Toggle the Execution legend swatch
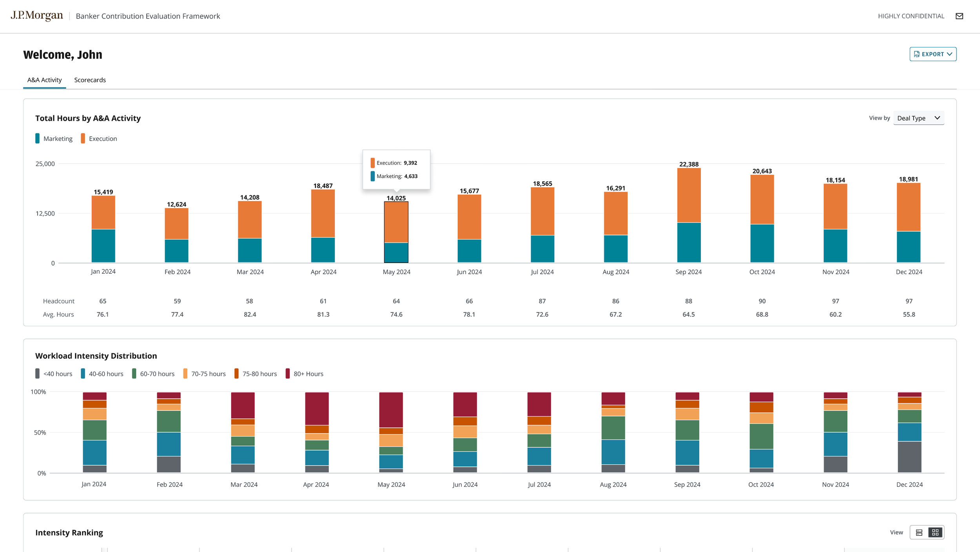The height and width of the screenshot is (552, 980). click(x=83, y=138)
